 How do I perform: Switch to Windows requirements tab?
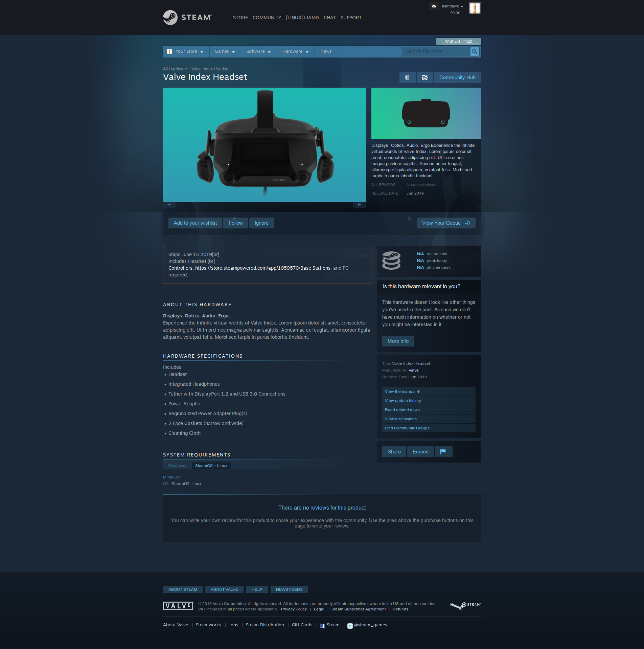click(x=177, y=466)
